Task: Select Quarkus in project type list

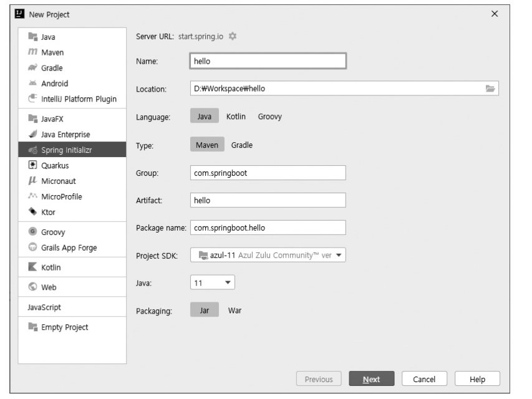Action: coord(72,165)
